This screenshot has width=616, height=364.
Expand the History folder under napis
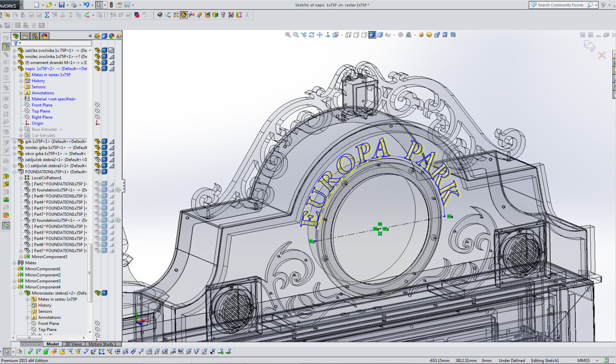coord(21,81)
